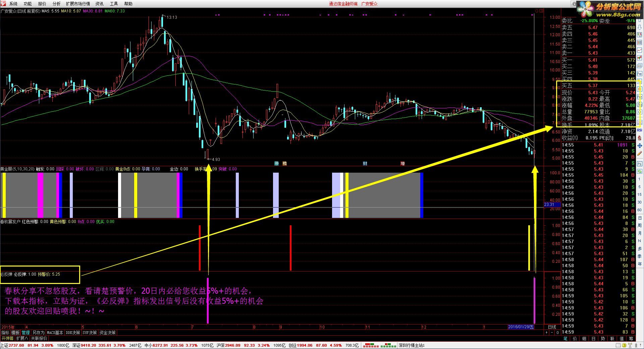Select the 年 yearly period
The width and height of the screenshot is (644, 349).
coord(640,264)
